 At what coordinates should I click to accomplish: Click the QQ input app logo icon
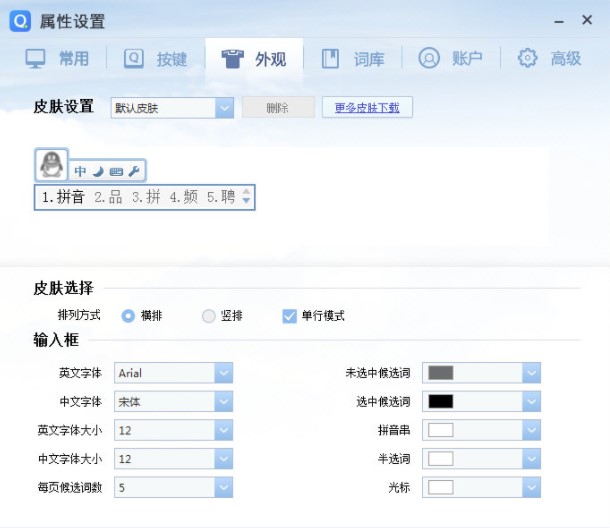[x=20, y=21]
